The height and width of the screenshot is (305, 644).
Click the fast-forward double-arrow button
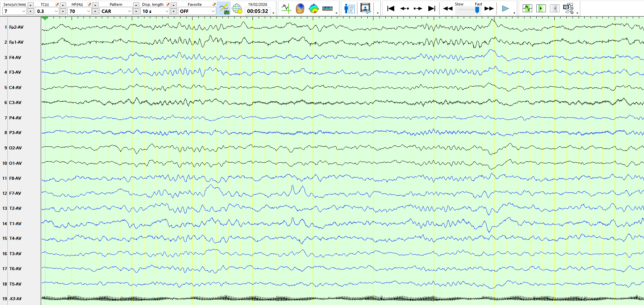489,9
